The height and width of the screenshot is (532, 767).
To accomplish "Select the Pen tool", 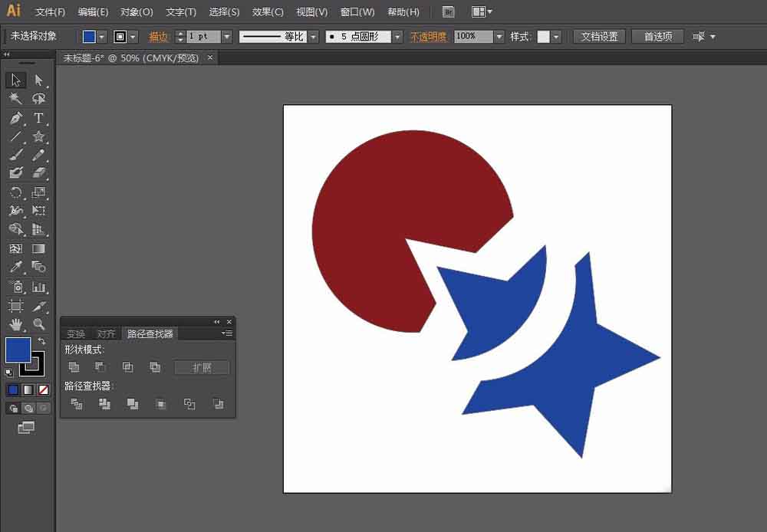I will click(15, 118).
